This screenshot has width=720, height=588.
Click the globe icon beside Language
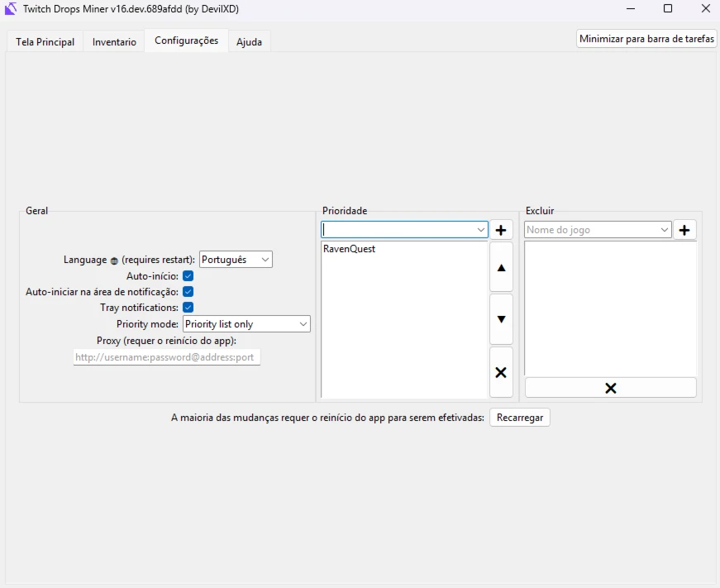[x=114, y=261]
